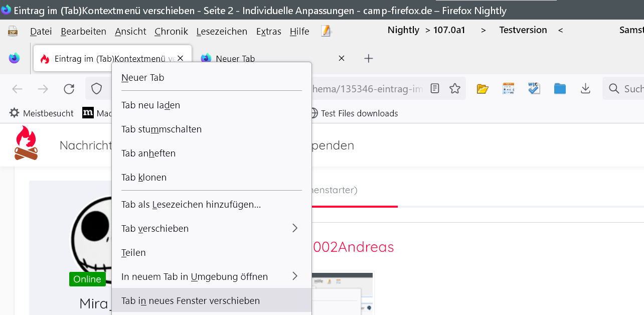
Task: Open the tracking protection shield
Action: point(96,89)
